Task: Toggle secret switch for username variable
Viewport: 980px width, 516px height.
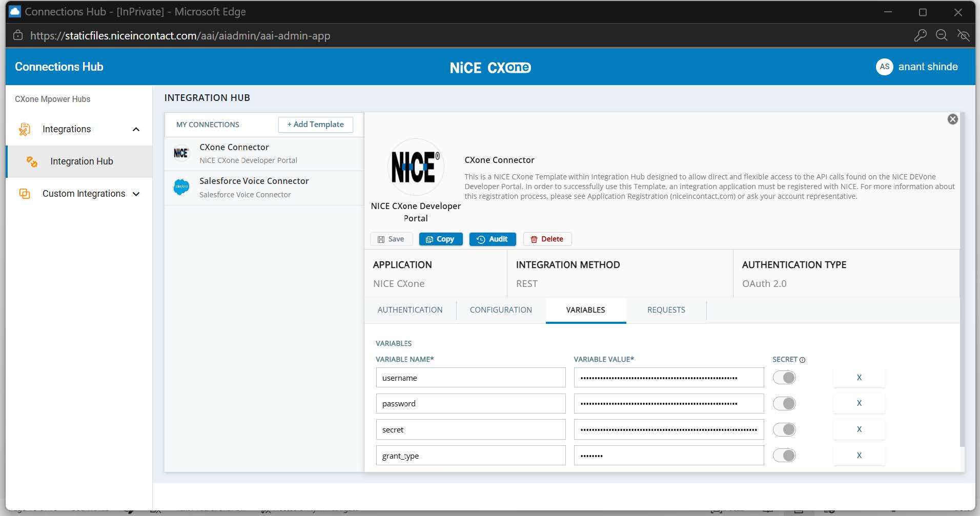Action: point(784,378)
